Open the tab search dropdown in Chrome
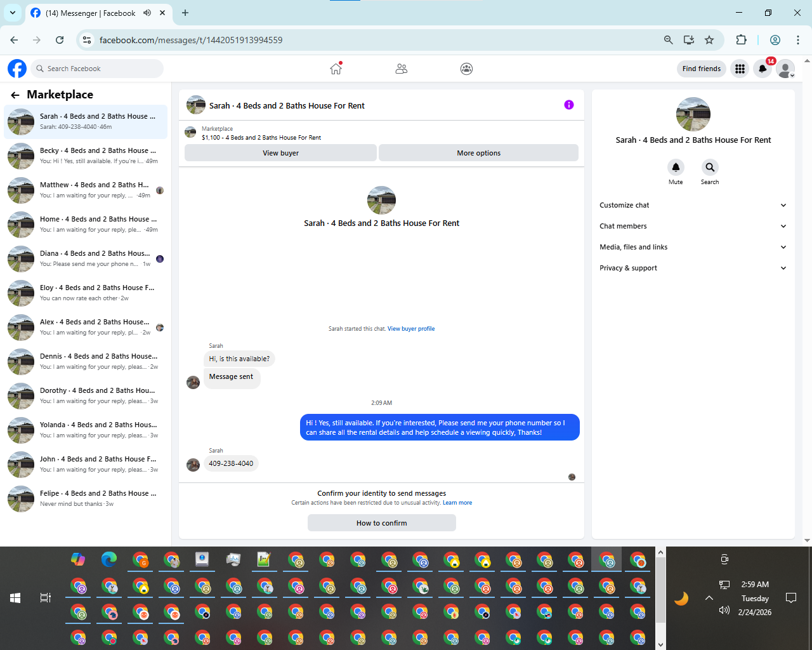The image size is (812, 650). point(13,13)
